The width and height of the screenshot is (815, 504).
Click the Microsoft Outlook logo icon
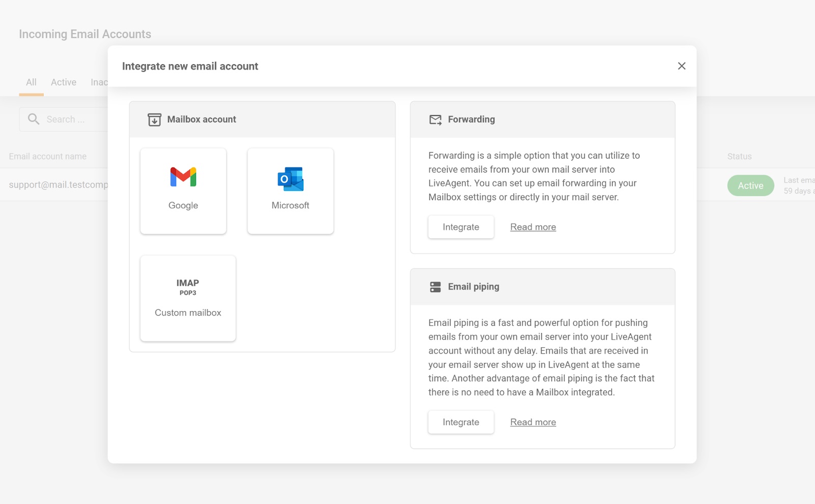290,179
